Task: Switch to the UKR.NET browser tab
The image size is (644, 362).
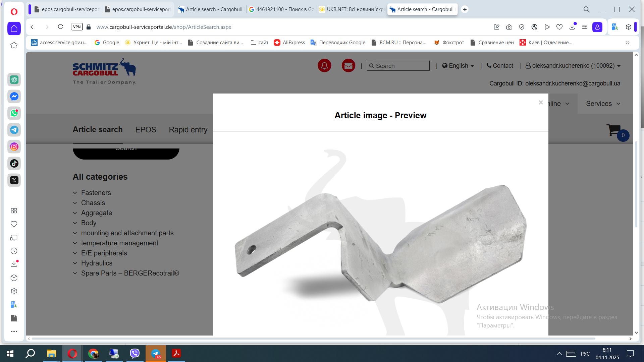Action: point(352,9)
